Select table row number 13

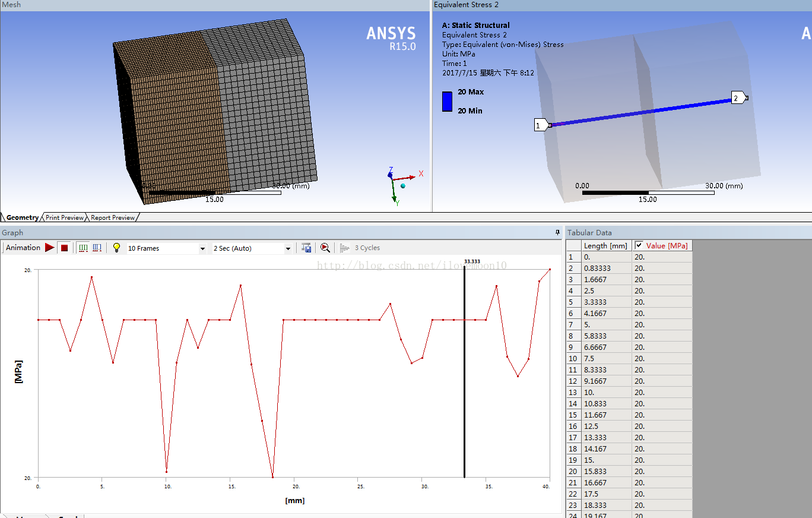573,392
